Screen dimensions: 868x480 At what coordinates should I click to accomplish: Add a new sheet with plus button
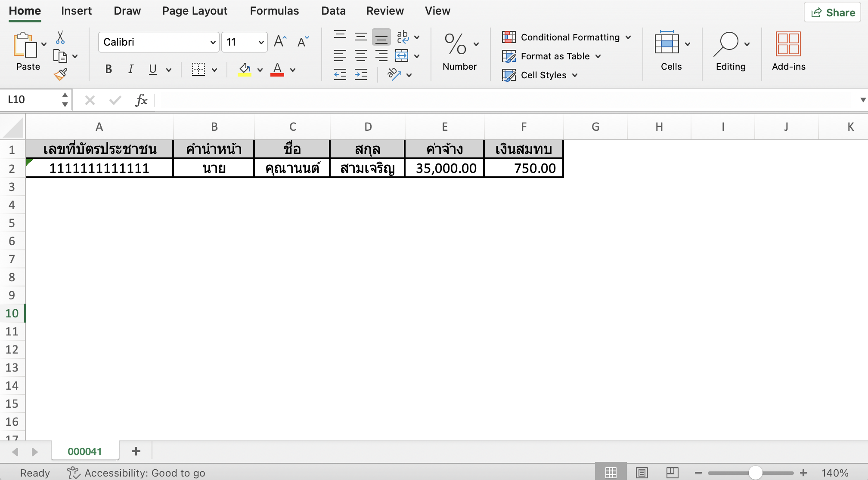136,451
